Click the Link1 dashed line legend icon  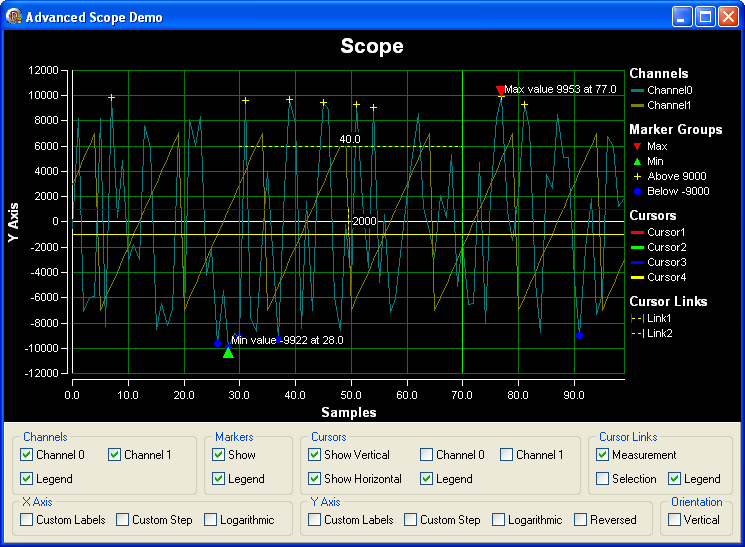637,318
